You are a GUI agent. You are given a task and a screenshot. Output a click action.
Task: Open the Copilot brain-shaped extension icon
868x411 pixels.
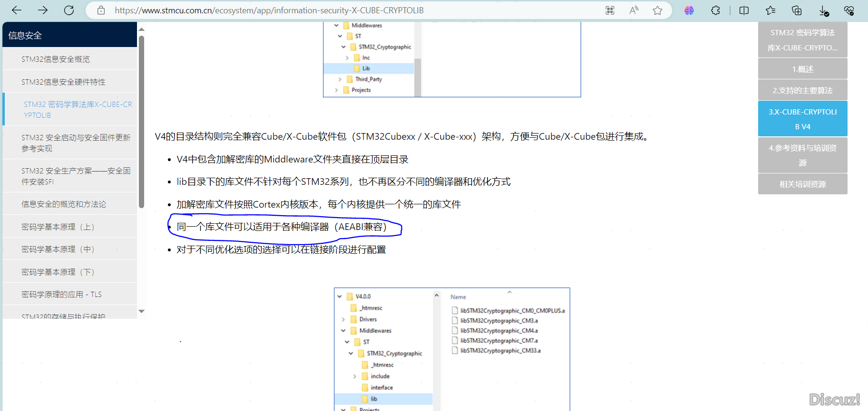point(689,10)
